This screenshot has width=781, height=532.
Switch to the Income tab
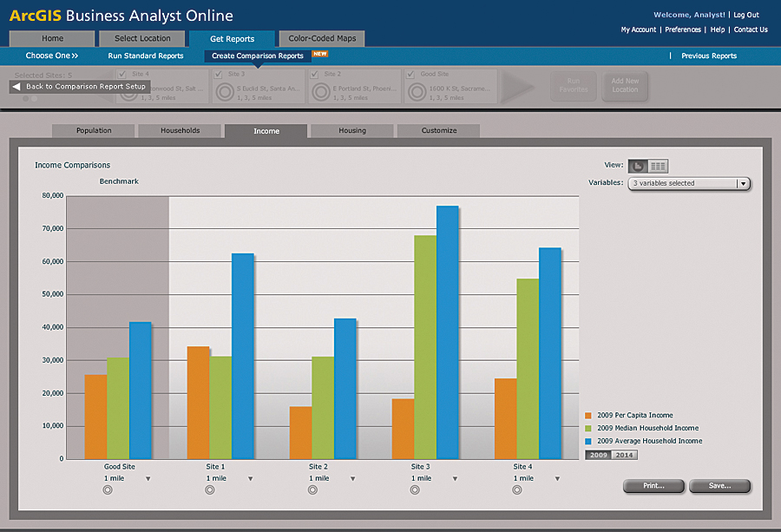pos(266,131)
